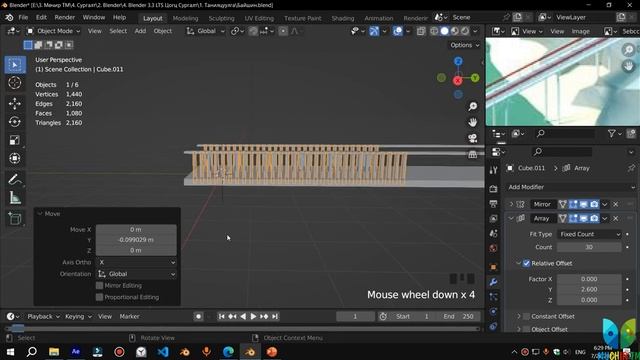
Task: Select the Scale tool
Action: tap(15, 140)
